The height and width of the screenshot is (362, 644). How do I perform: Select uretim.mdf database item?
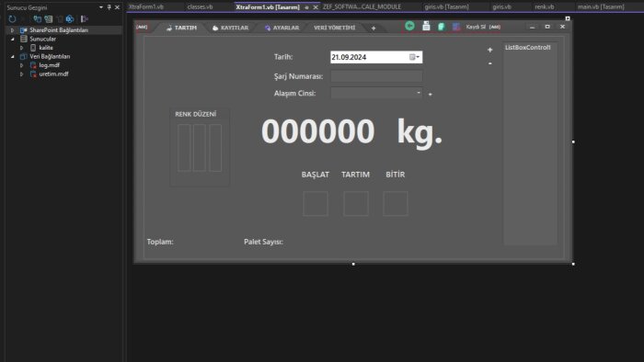tap(53, 74)
